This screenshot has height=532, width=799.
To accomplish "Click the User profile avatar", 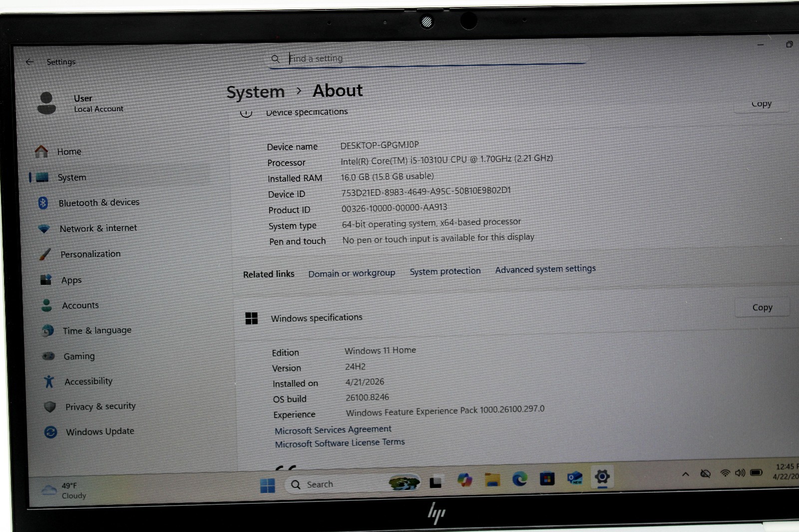I will point(46,103).
